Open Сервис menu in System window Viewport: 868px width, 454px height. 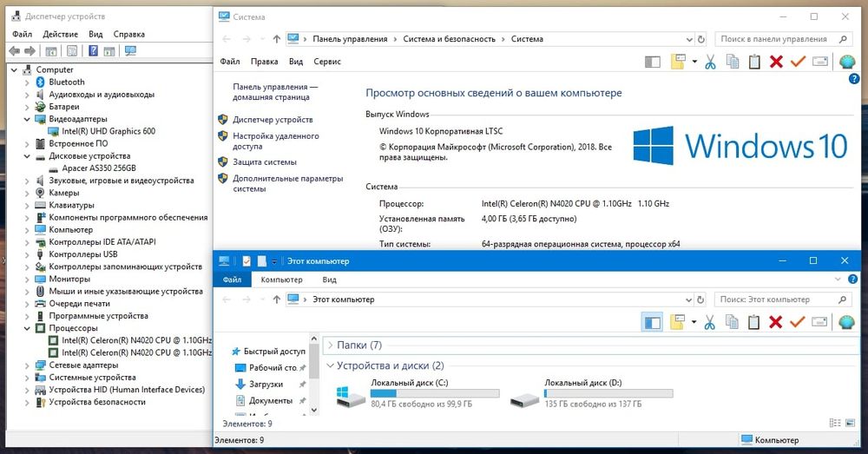point(327,62)
